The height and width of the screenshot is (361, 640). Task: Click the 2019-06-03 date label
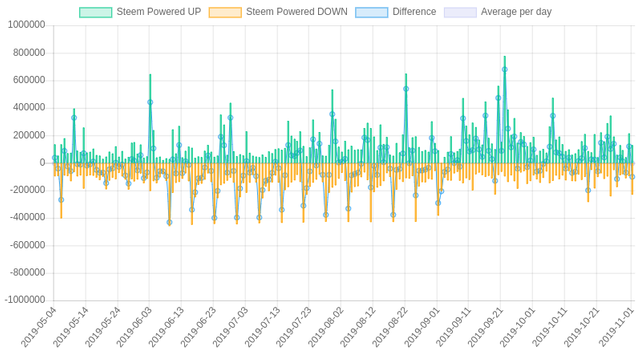coord(135,328)
